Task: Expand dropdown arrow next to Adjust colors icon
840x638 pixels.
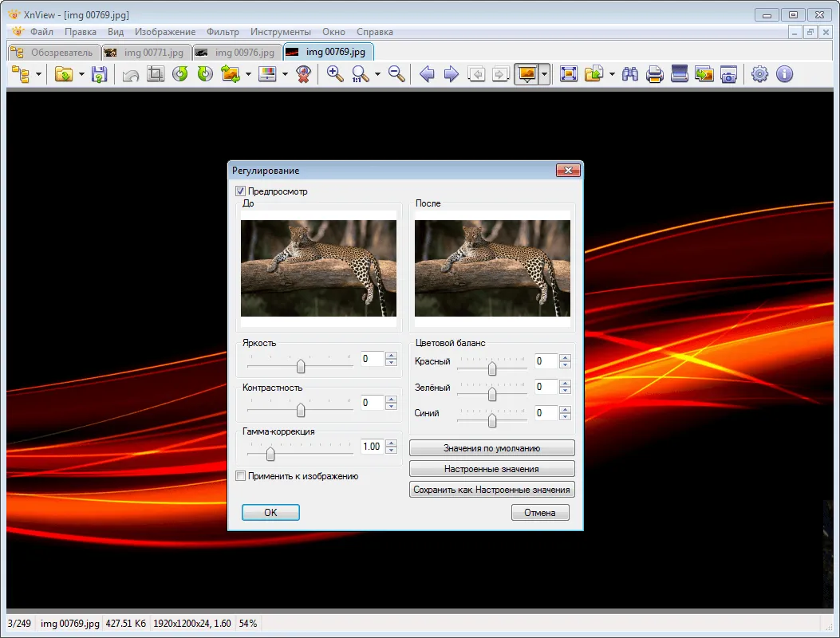Action: tap(285, 74)
